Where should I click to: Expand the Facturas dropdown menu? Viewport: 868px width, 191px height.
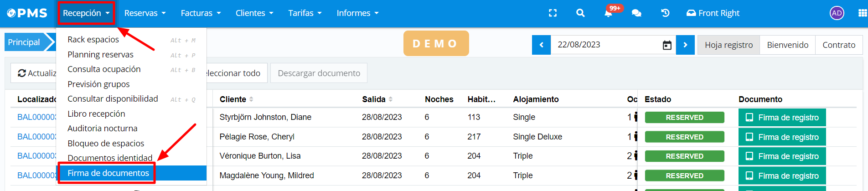[201, 13]
